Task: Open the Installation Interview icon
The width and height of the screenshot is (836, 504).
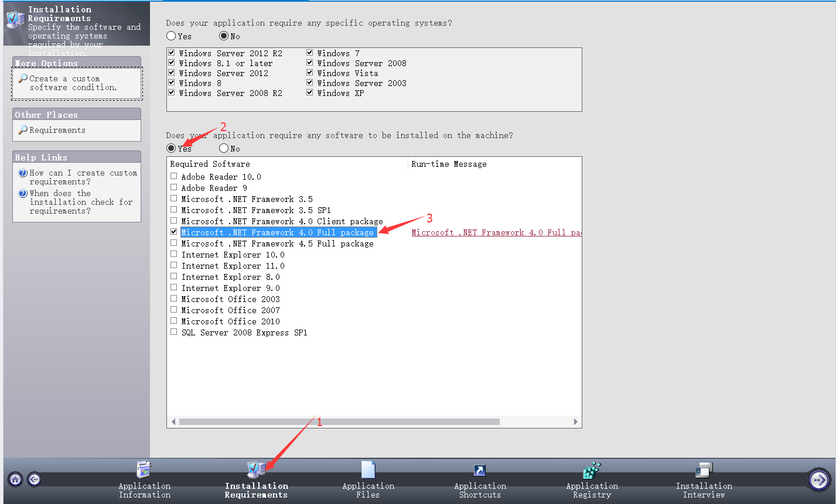Action: tap(704, 470)
